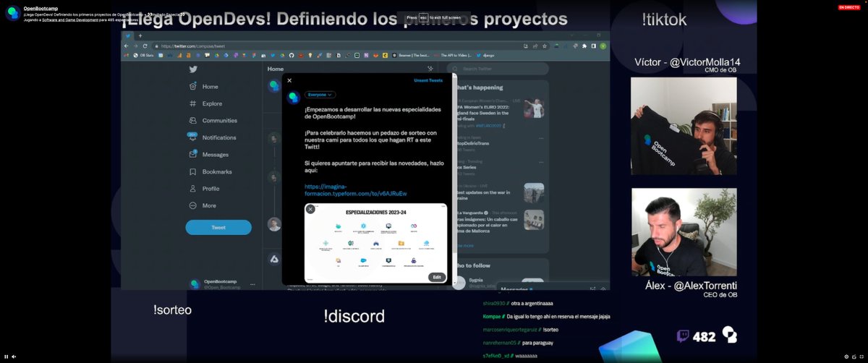This screenshot has height=363, width=868.
Task: Click the Twitch logo beside 482 count
Action: [x=683, y=336]
